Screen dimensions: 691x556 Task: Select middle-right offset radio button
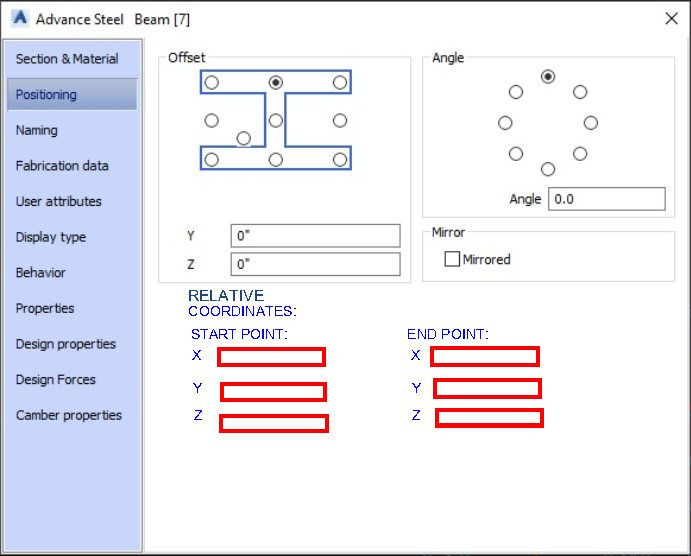click(x=340, y=120)
